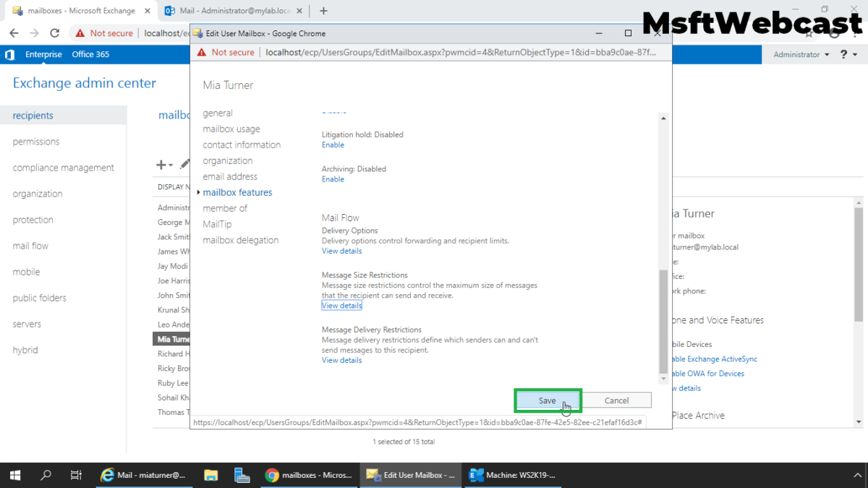Viewport: 868px width, 488px height.
Task: Open the Help question mark icon
Action: pyautogui.click(x=845, y=54)
